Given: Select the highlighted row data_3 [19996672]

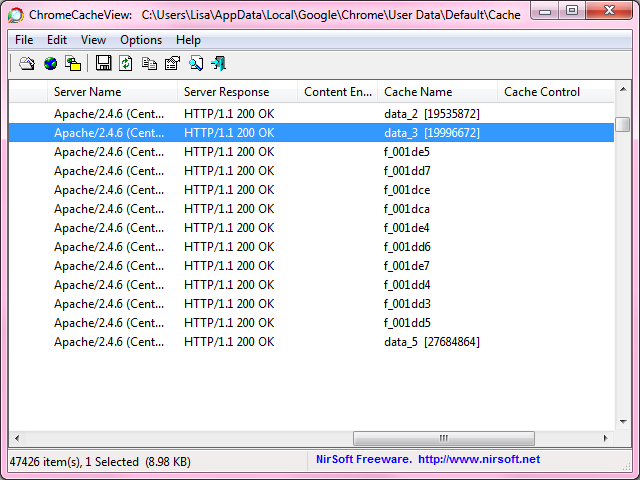Looking at the screenshot, I should tap(311, 133).
